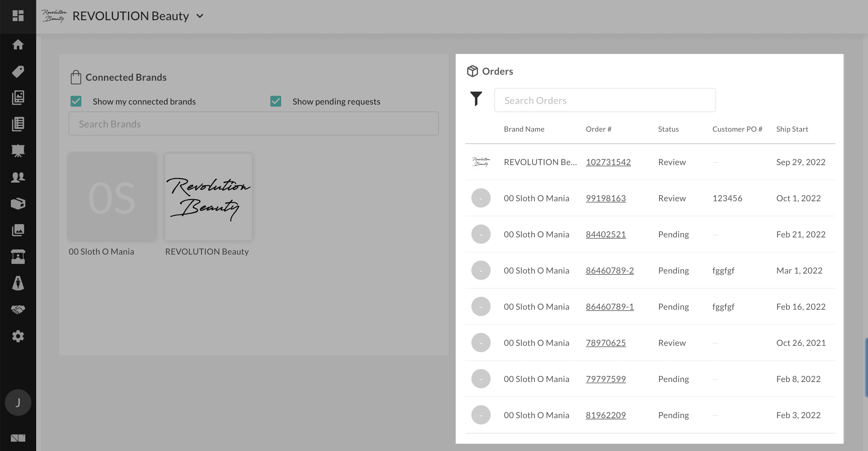The image size is (868, 451).
Task: Click the home/dashboard icon in sidebar
Action: [18, 44]
